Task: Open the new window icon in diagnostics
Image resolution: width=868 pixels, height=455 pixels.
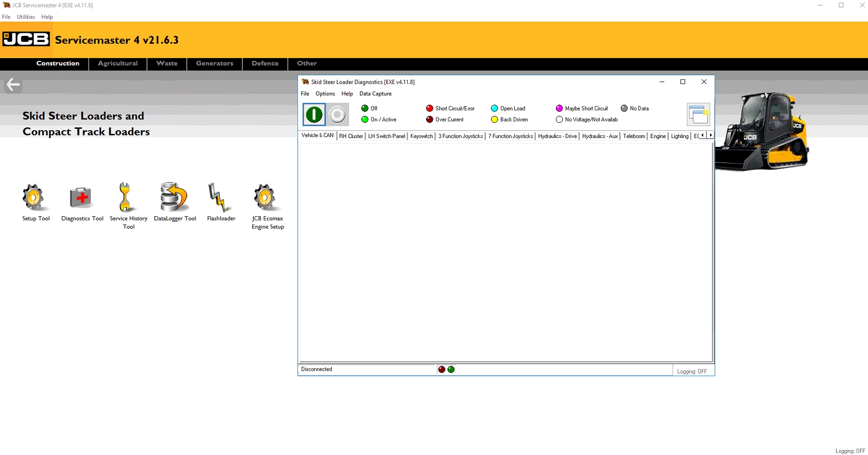Action: click(x=698, y=114)
